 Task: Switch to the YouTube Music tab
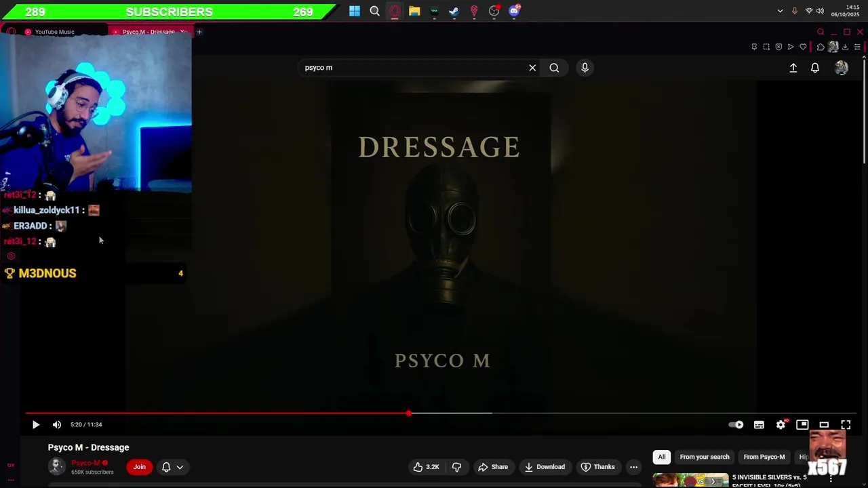tap(54, 32)
